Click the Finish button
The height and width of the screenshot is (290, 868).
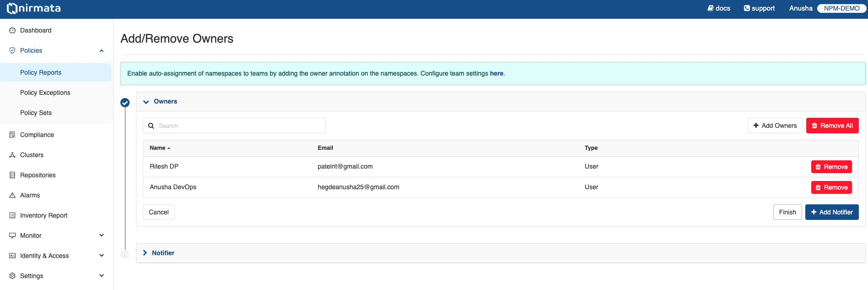tap(787, 212)
